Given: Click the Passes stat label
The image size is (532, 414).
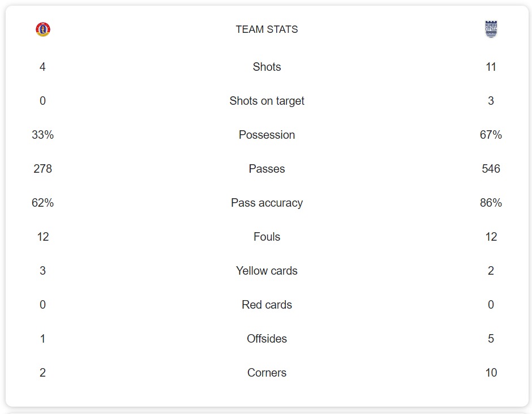Looking at the screenshot, I should click(267, 169).
